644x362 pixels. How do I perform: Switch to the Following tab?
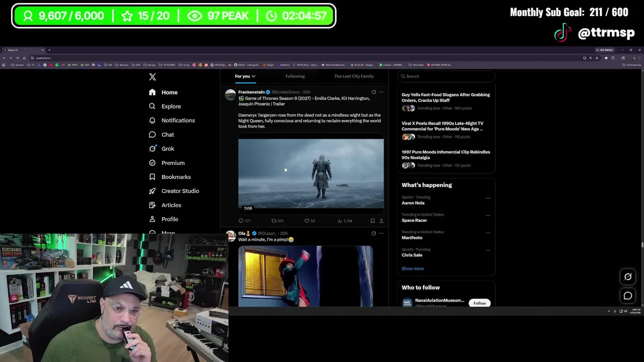coord(295,76)
